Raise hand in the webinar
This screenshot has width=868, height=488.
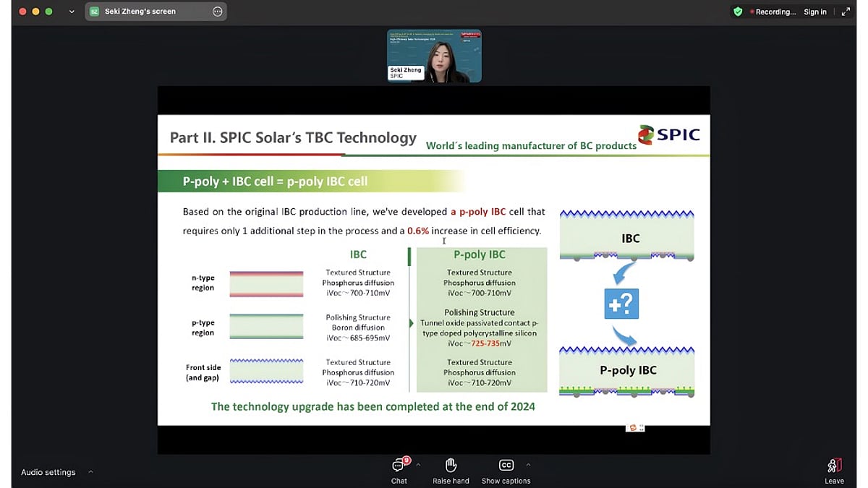pos(451,471)
